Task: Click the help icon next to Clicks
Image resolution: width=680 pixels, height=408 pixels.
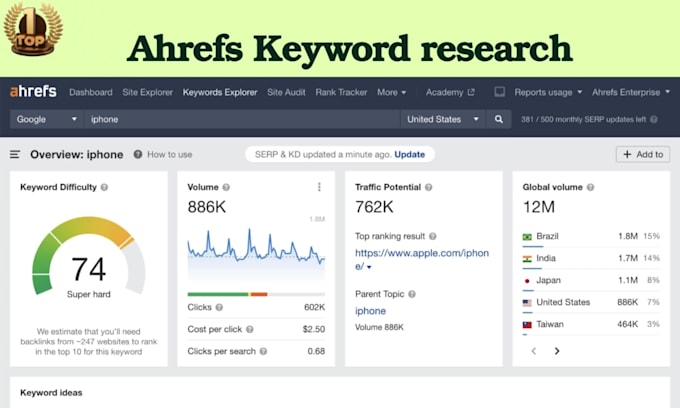Action: [219, 307]
